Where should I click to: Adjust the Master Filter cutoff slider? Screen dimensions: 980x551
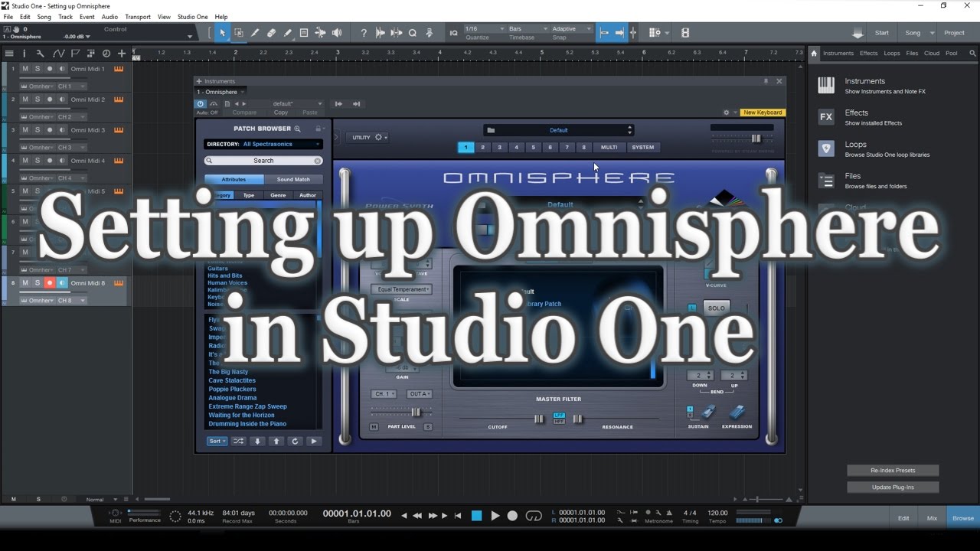click(x=538, y=419)
